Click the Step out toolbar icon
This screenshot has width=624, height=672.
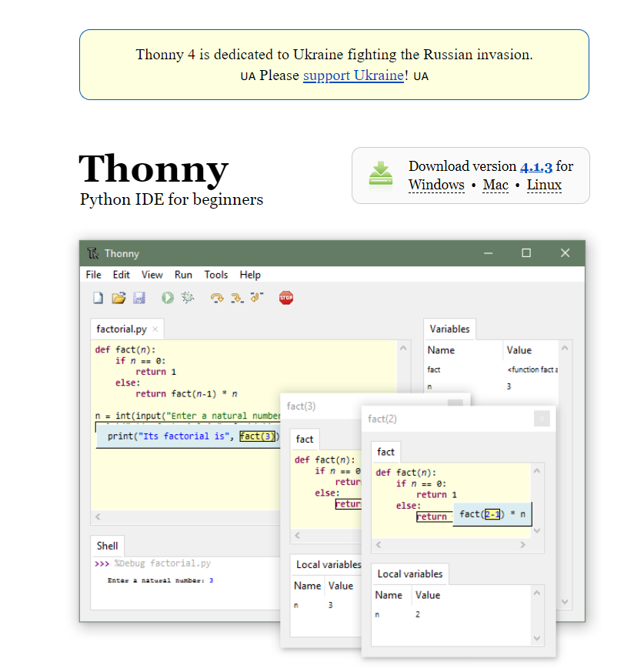[x=256, y=296]
